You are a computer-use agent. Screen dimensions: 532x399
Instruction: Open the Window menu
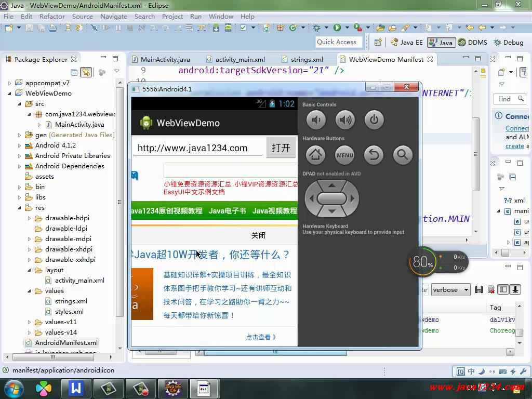point(221,16)
